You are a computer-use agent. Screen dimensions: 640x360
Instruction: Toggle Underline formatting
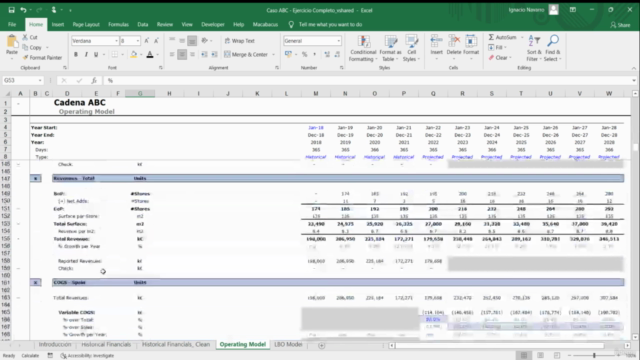click(96, 54)
